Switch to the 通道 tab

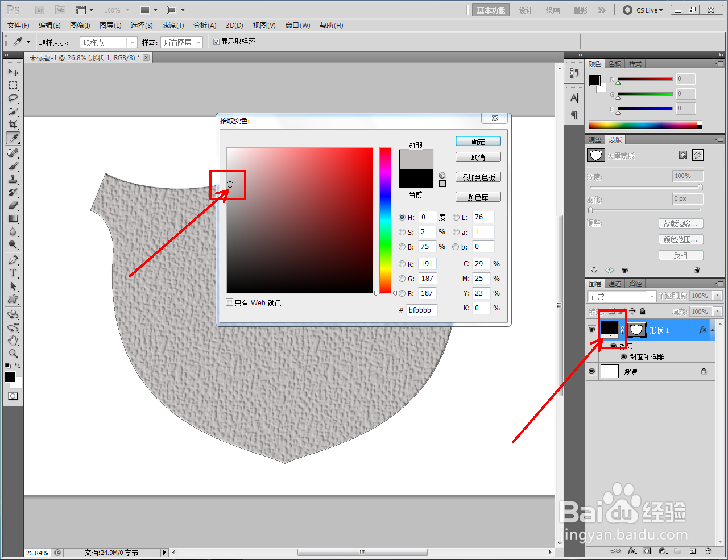pos(615,284)
